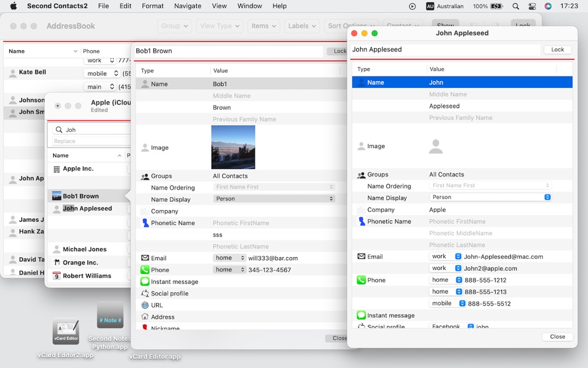The height and width of the screenshot is (368, 588).
Task: Click Close button in John Appleseed window
Action: click(557, 336)
